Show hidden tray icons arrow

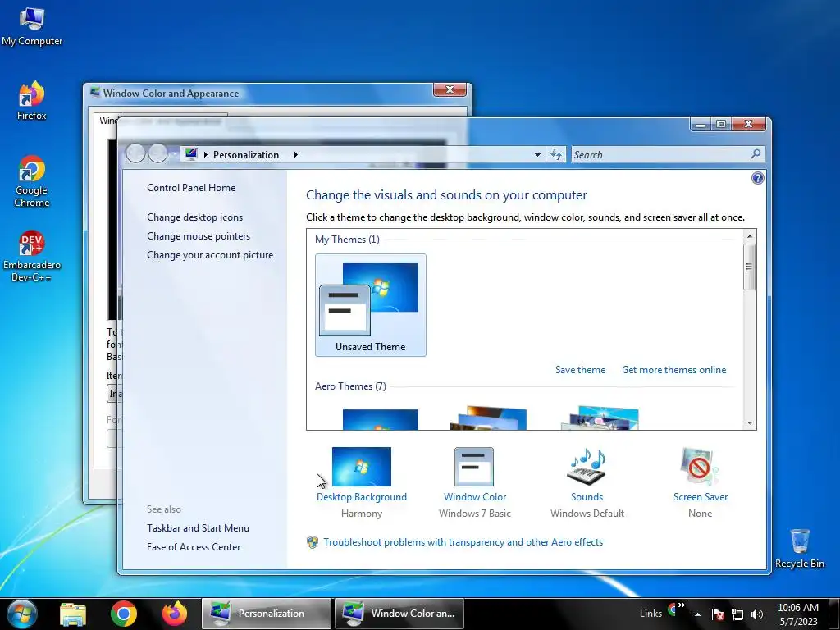tap(697, 614)
